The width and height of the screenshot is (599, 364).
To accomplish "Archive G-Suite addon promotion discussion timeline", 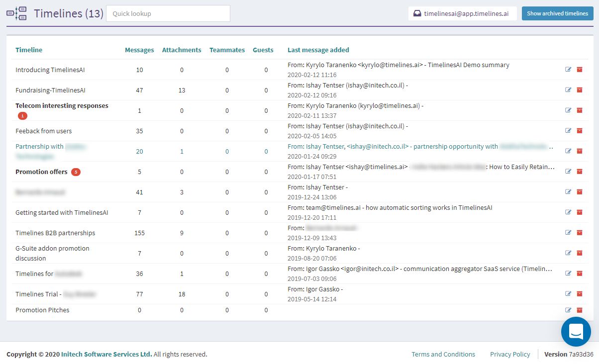I will (580, 253).
